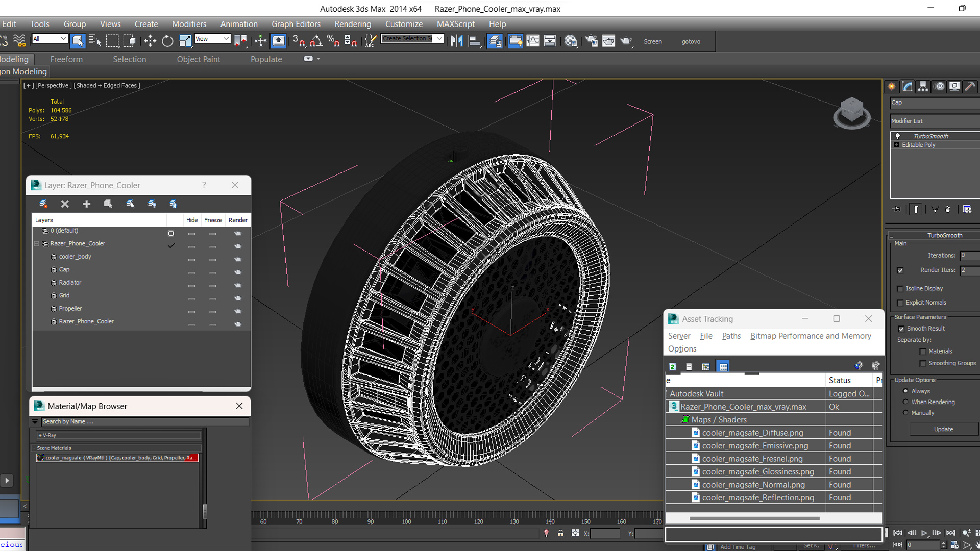Click the Create New Layer plus icon

coord(86,204)
